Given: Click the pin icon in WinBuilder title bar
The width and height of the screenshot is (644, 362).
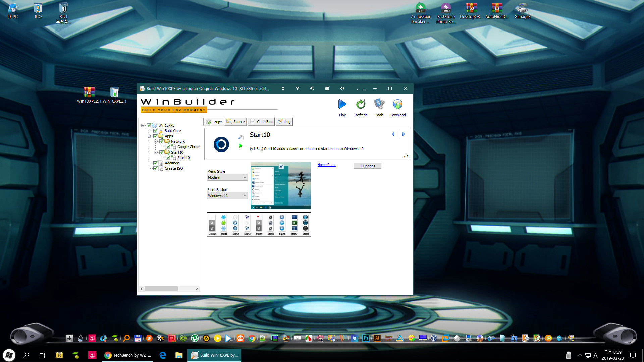Looking at the screenshot, I should pyautogui.click(x=342, y=88).
